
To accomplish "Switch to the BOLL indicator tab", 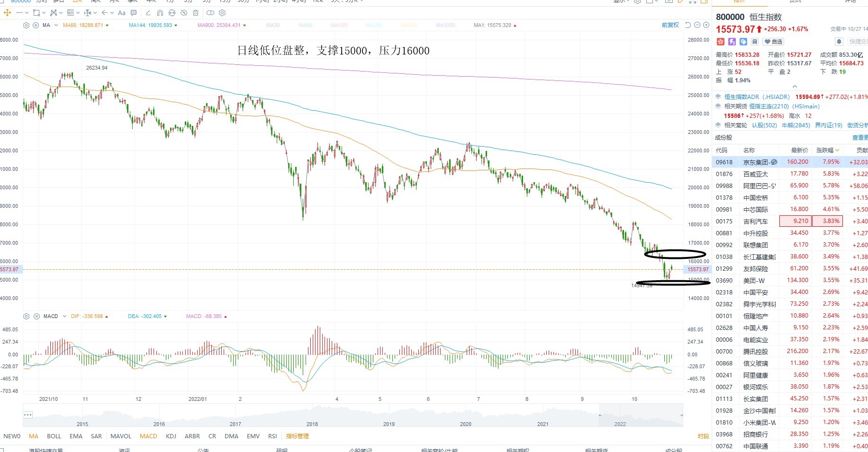I will tap(54, 436).
